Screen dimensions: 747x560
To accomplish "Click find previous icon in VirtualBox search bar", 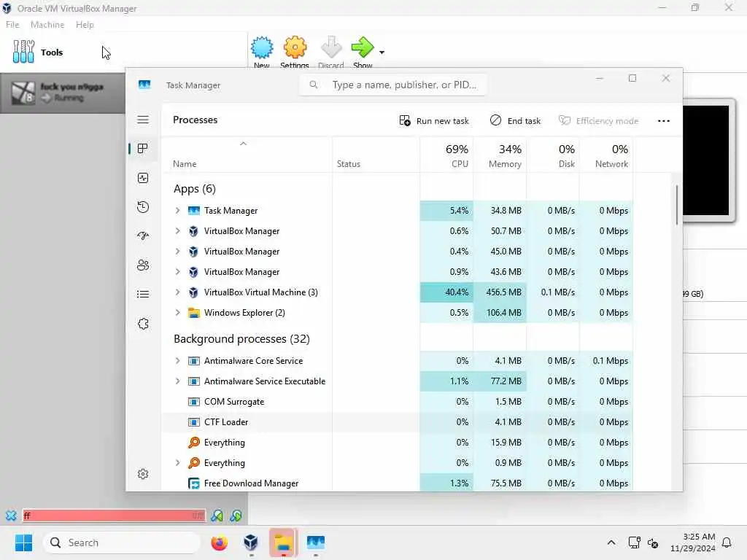I will point(217,516).
